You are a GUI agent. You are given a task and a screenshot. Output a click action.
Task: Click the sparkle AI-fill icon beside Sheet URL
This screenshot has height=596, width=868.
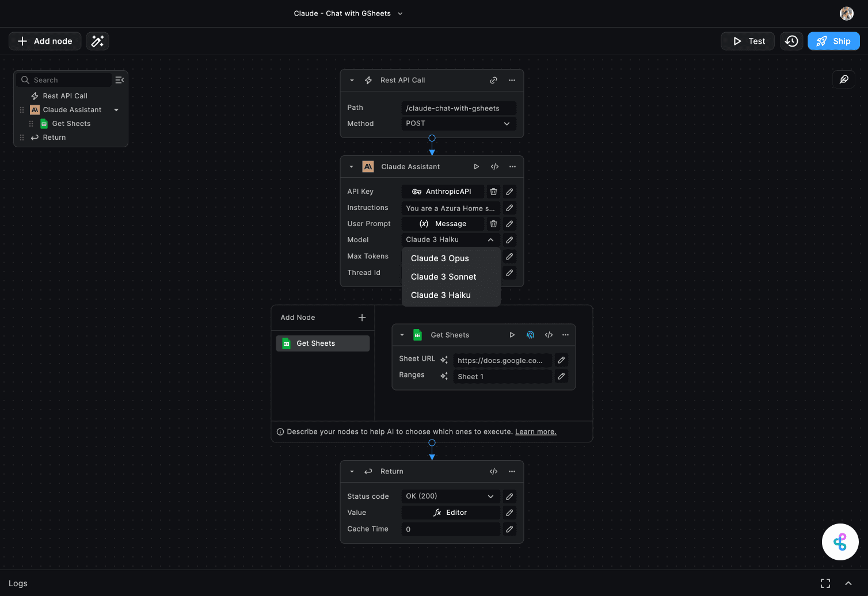pyautogui.click(x=444, y=360)
